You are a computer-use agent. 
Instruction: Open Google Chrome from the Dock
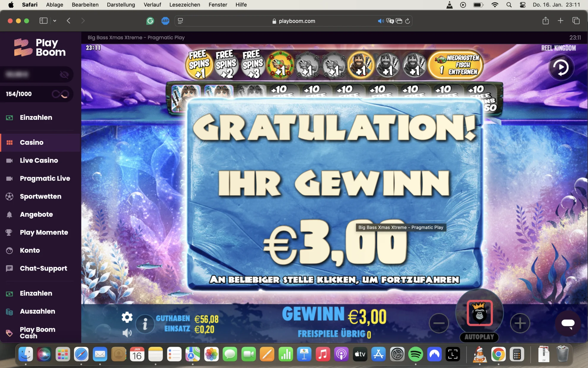(498, 354)
